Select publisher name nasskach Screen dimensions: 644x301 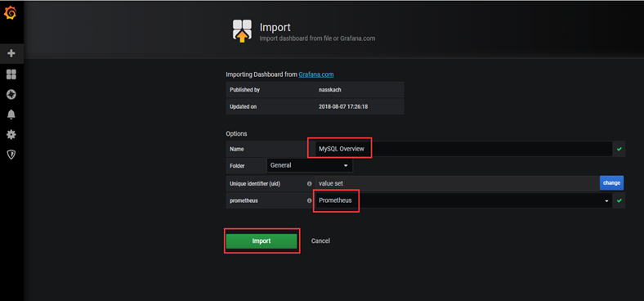(x=330, y=90)
